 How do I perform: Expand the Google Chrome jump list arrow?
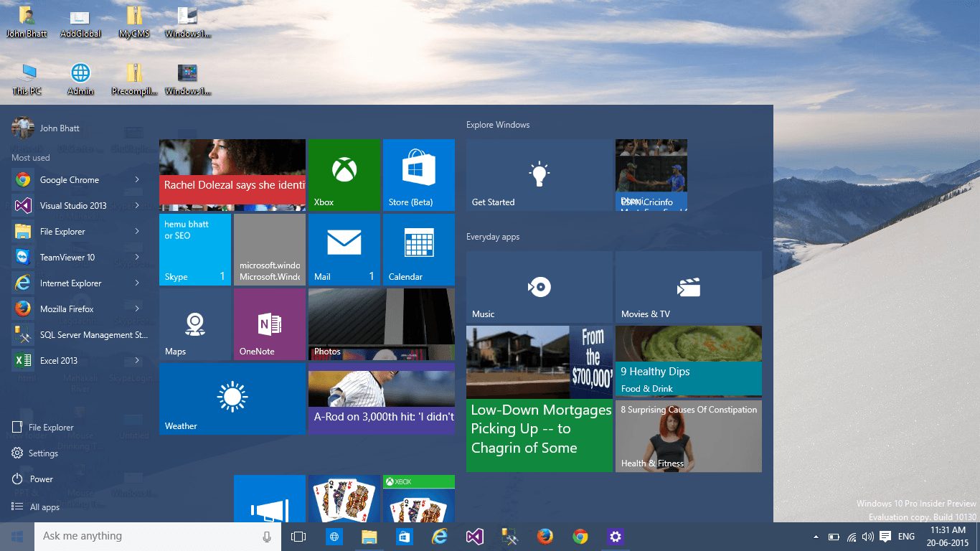[137, 180]
